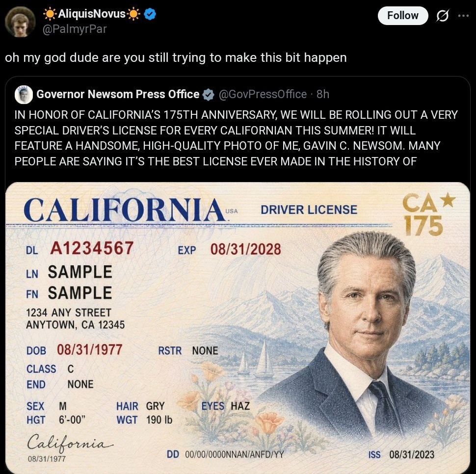The width and height of the screenshot is (476, 474).
Task: Open the quoted tweet's all-caps anniversary text
Action: 236,138
